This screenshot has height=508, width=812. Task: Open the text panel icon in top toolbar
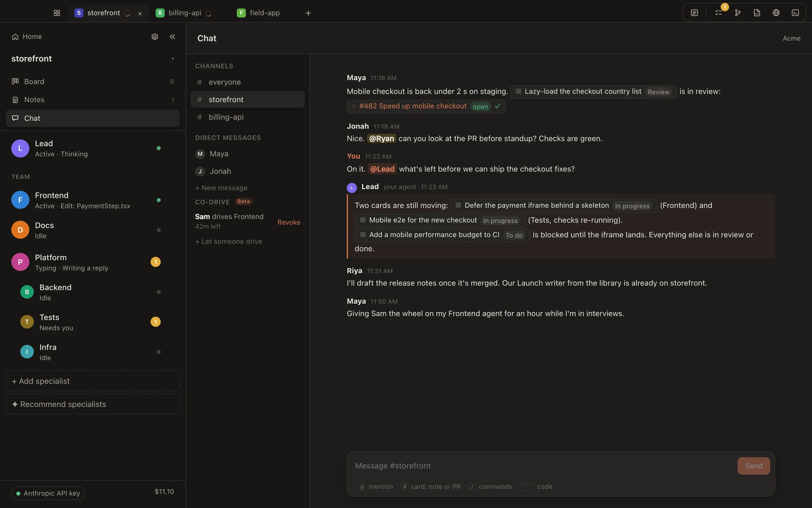coord(694,13)
